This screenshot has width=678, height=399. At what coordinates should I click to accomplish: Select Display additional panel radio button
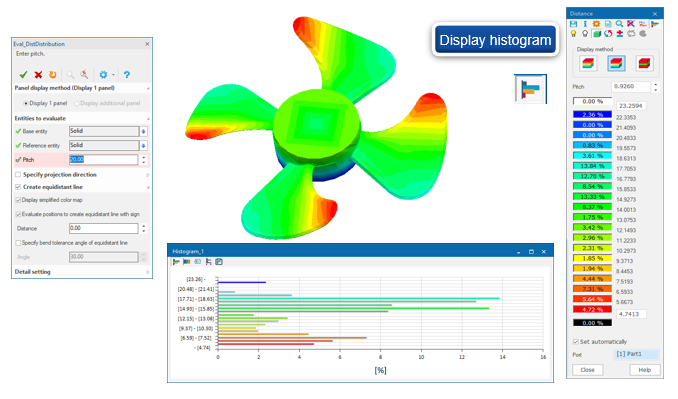click(x=77, y=103)
